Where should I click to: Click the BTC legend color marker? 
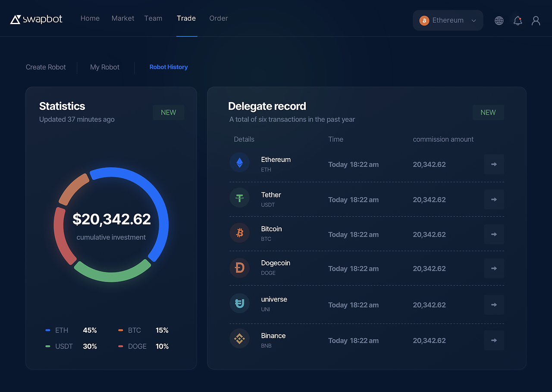[121, 330]
